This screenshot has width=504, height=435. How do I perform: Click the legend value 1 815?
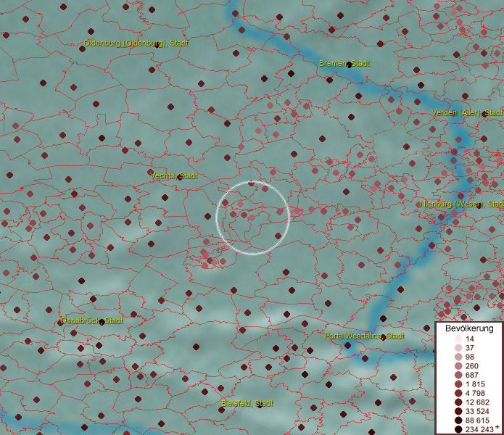pos(475,384)
